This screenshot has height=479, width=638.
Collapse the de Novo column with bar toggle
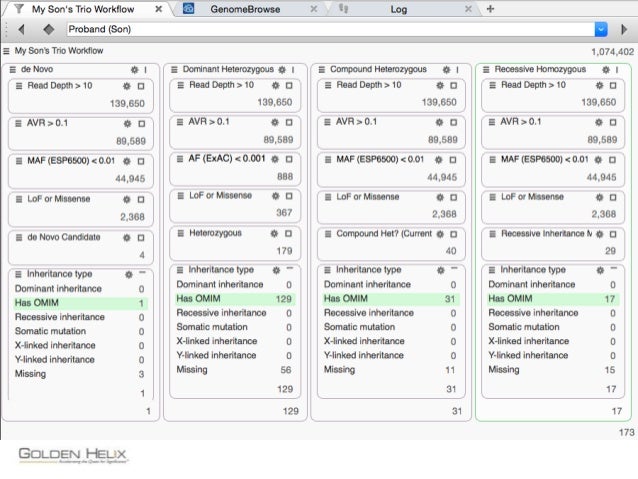pyautogui.click(x=145, y=70)
